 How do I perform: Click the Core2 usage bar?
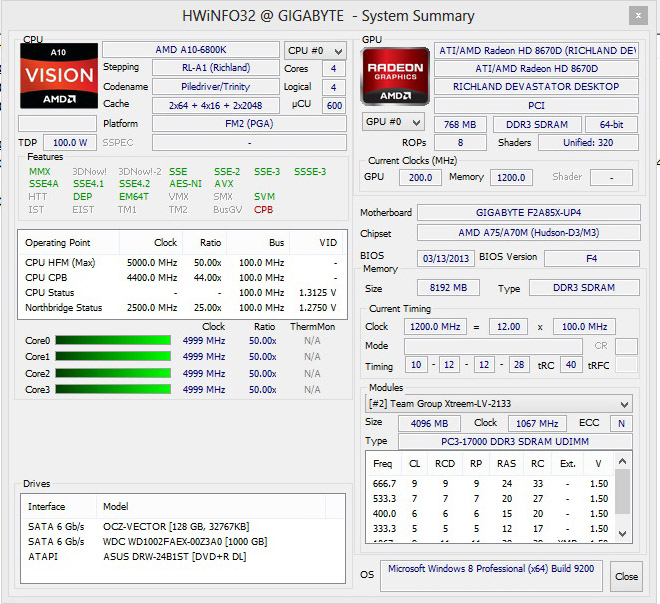click(x=113, y=373)
